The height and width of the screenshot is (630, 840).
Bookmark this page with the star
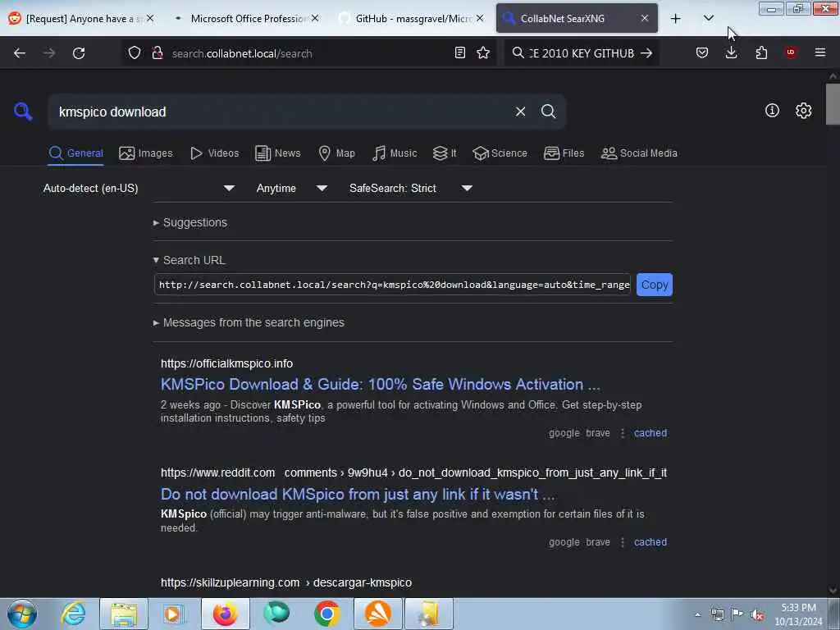(x=483, y=52)
